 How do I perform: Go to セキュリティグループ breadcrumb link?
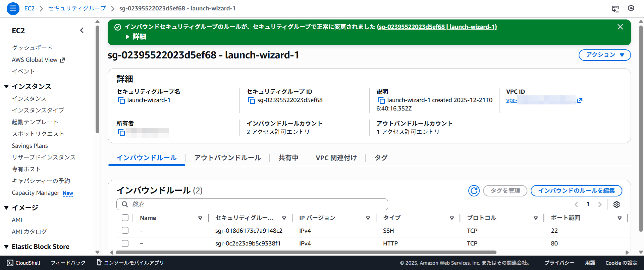tap(77, 8)
